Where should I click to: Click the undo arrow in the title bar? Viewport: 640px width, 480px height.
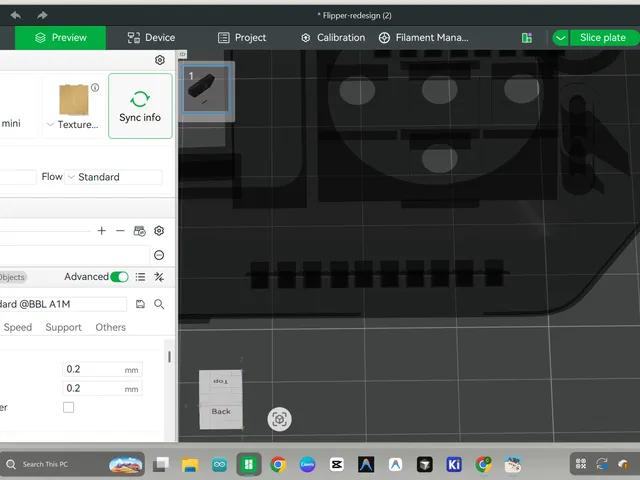(16, 16)
